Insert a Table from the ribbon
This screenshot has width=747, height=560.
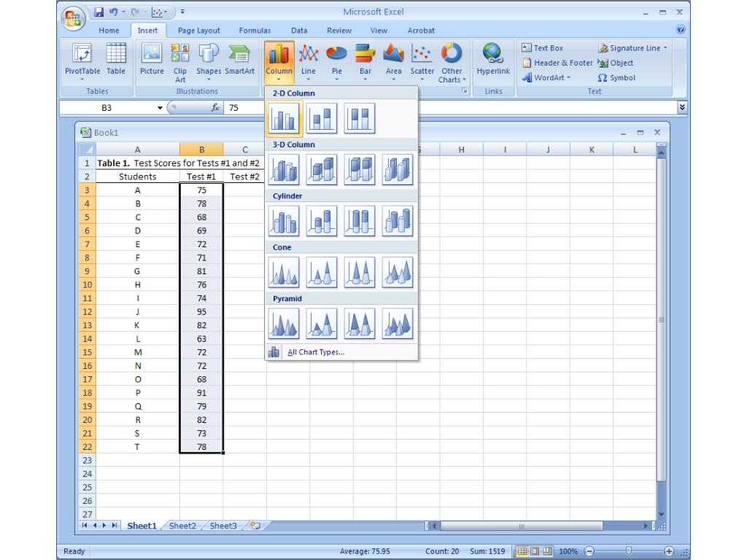tap(116, 61)
